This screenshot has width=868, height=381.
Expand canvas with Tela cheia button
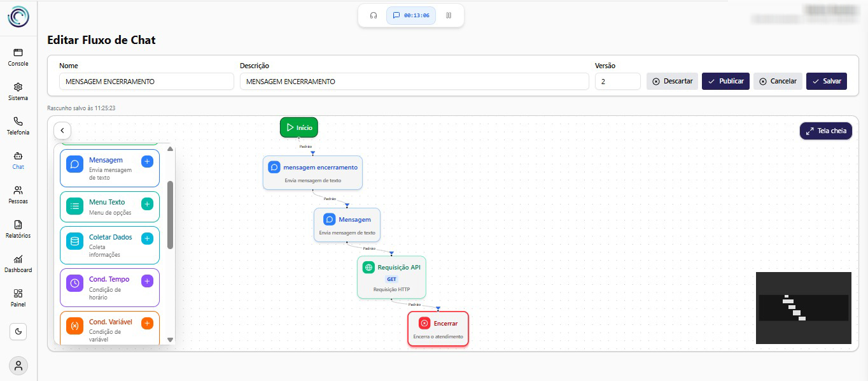point(825,131)
